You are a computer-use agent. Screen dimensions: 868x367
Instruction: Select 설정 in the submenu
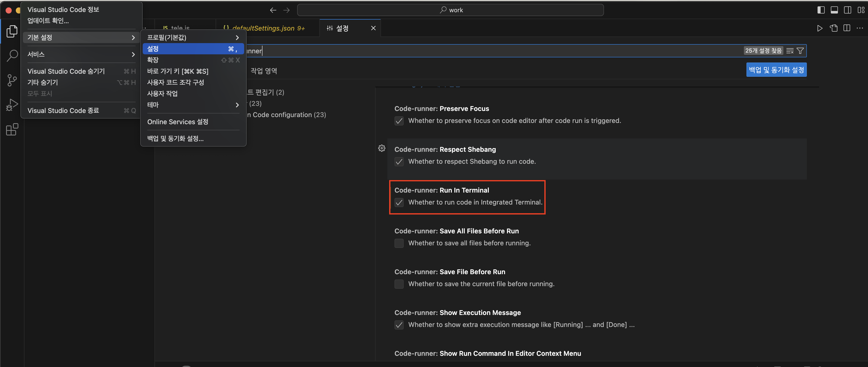193,49
